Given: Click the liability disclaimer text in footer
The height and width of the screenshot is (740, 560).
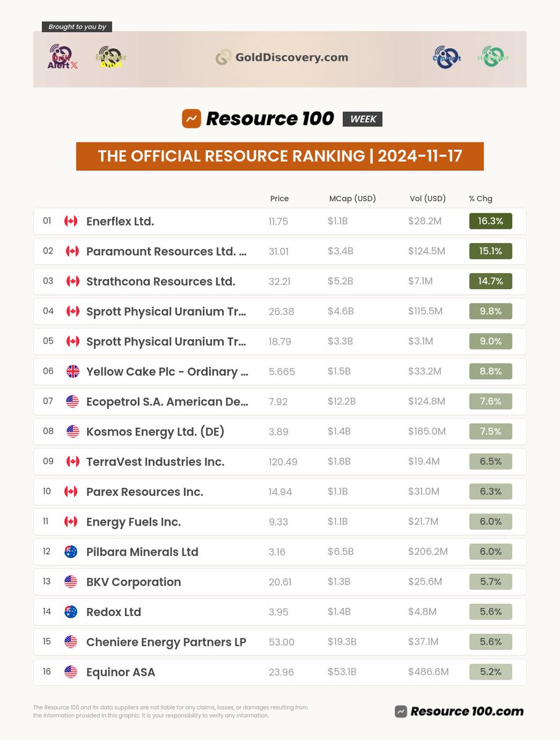Looking at the screenshot, I should (x=171, y=712).
